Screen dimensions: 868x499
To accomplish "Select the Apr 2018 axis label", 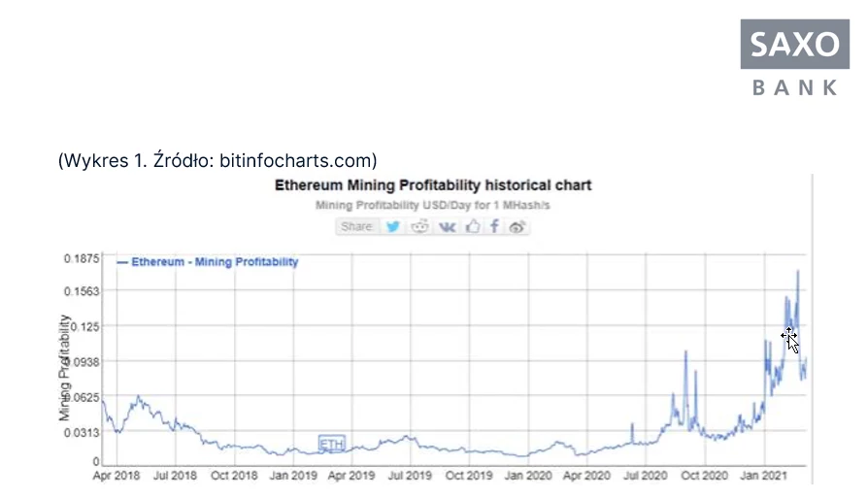I will click(x=117, y=475).
